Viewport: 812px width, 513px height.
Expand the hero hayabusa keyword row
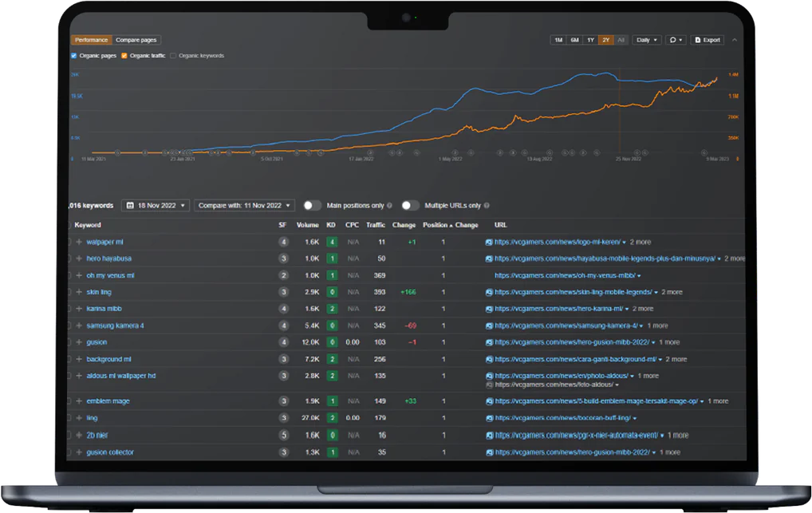[79, 258]
